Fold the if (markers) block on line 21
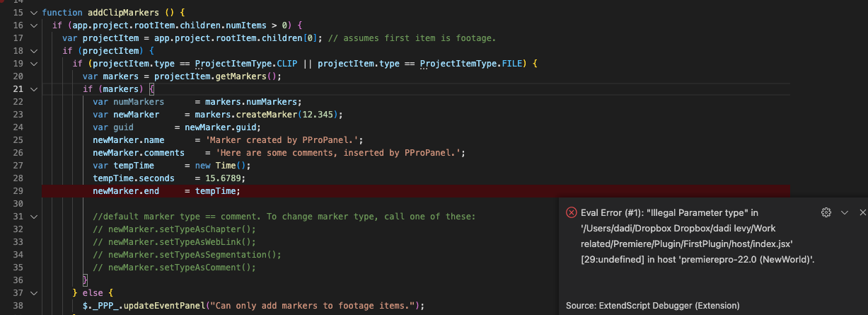This screenshot has height=315, width=868. pos(33,89)
